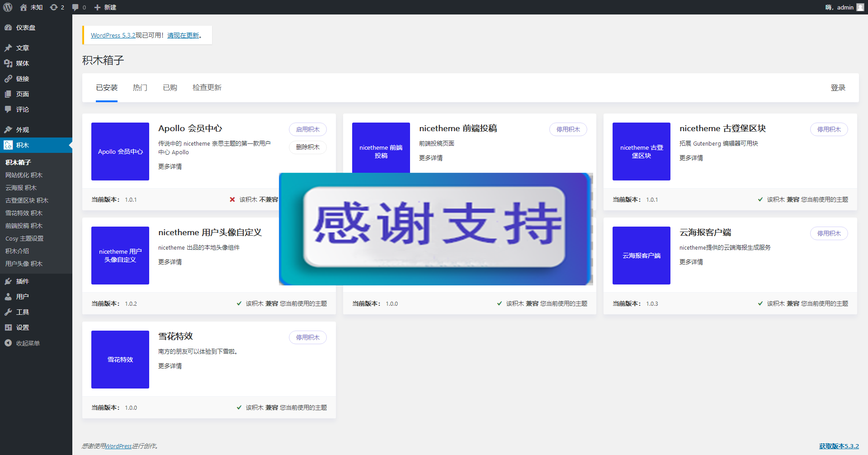
Task: Open admin avatar in top bar
Action: click(x=860, y=7)
